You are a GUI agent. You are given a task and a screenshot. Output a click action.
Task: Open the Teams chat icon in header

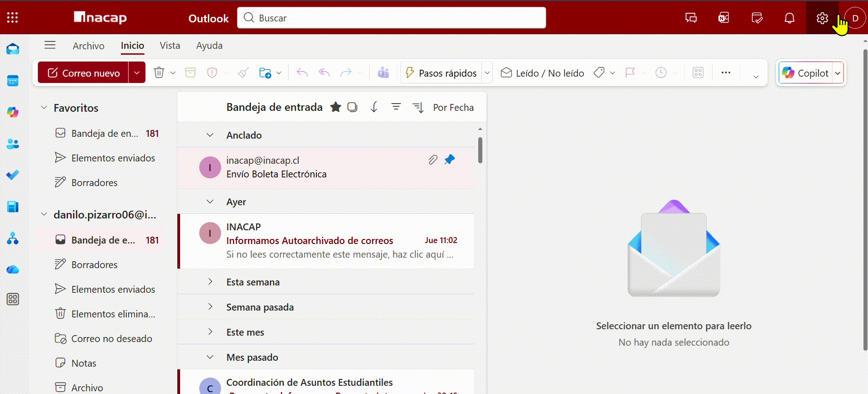coord(691,18)
